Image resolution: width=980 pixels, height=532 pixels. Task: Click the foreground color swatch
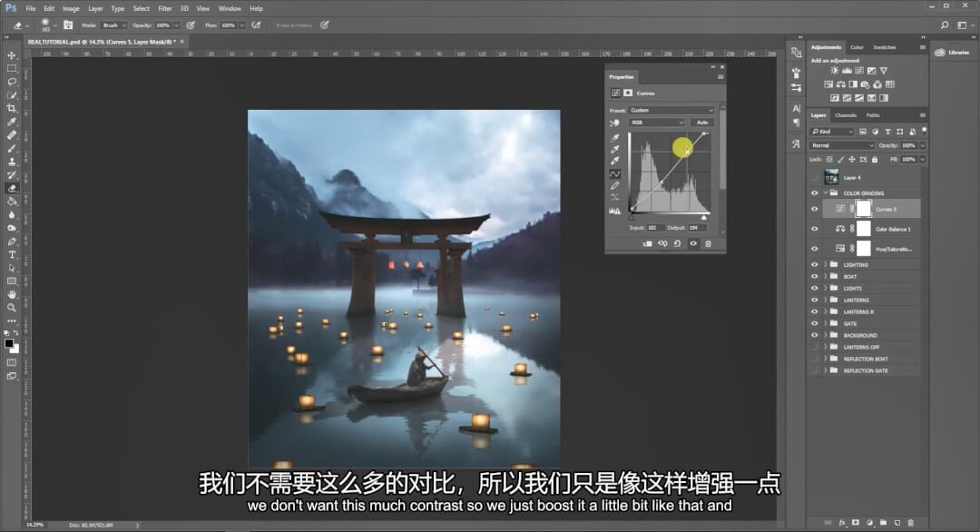(8, 343)
